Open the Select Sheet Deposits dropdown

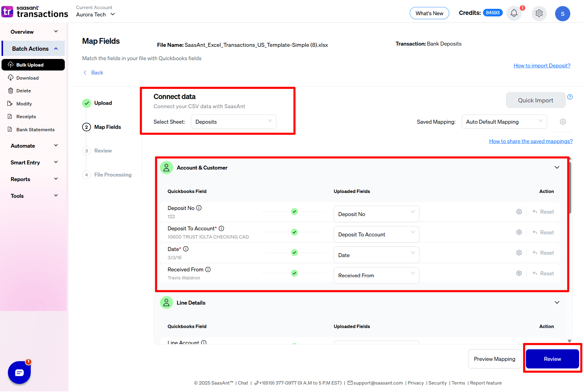click(233, 122)
